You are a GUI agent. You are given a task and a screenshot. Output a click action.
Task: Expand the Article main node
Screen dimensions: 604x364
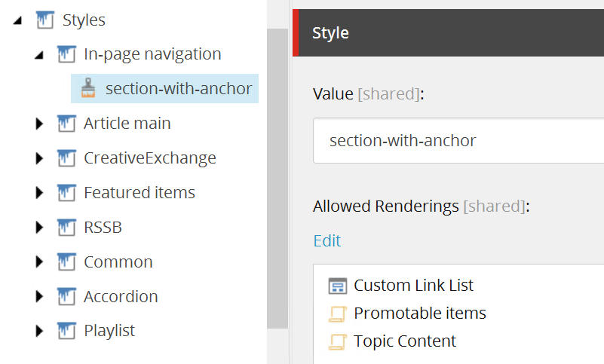[x=40, y=124]
